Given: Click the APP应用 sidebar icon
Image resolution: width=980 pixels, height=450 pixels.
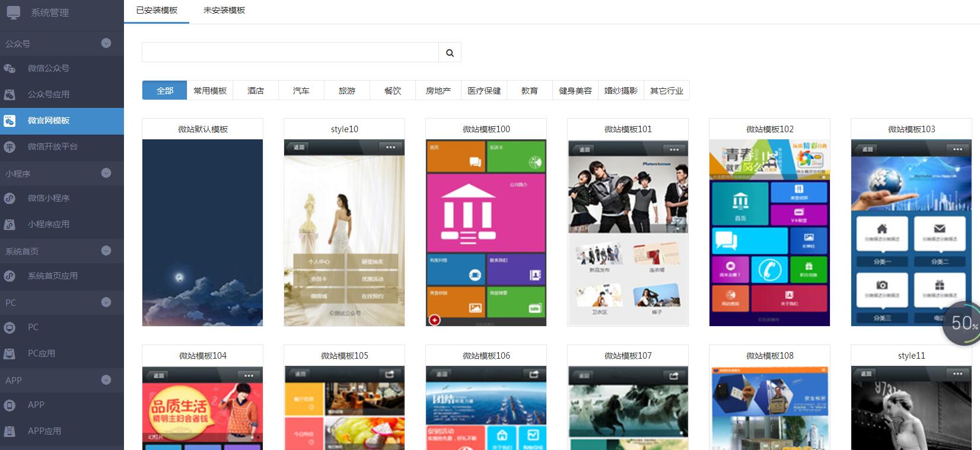Looking at the screenshot, I should click(9, 431).
